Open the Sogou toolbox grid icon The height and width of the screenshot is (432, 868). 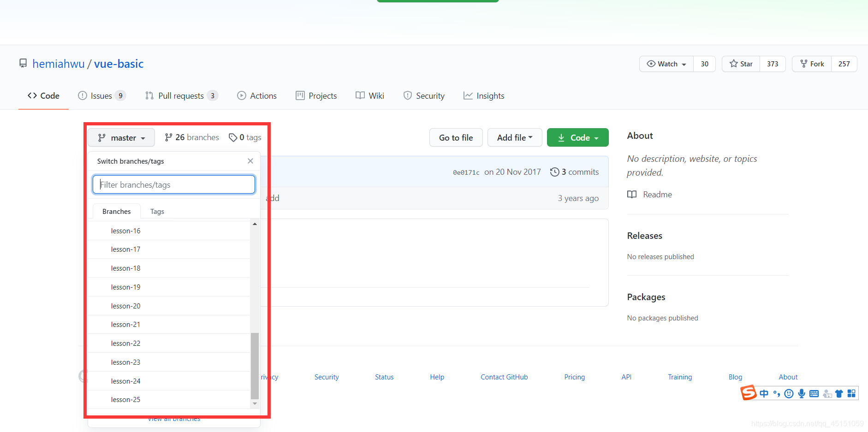(x=851, y=393)
